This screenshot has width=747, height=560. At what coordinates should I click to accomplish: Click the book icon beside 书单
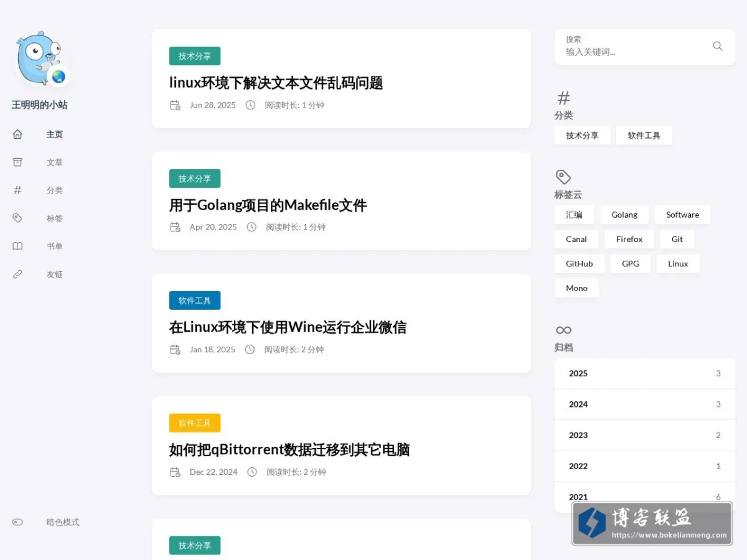point(17,246)
